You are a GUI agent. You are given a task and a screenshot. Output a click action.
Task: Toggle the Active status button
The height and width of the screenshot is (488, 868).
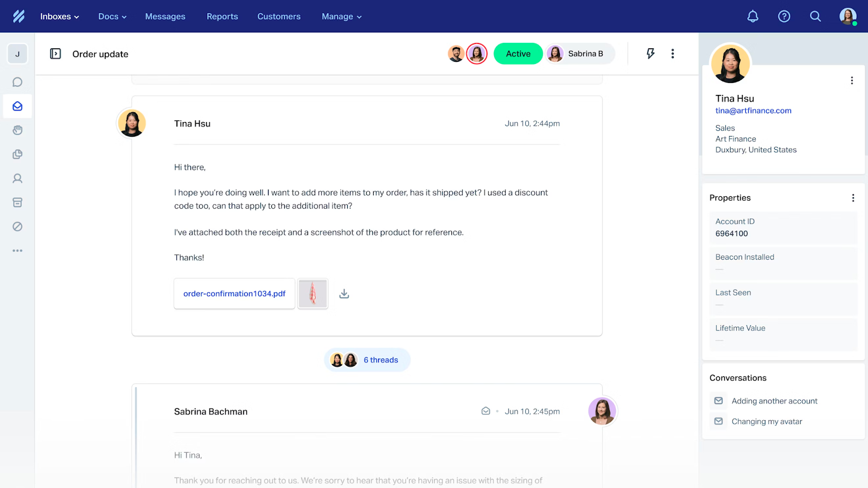pyautogui.click(x=518, y=54)
